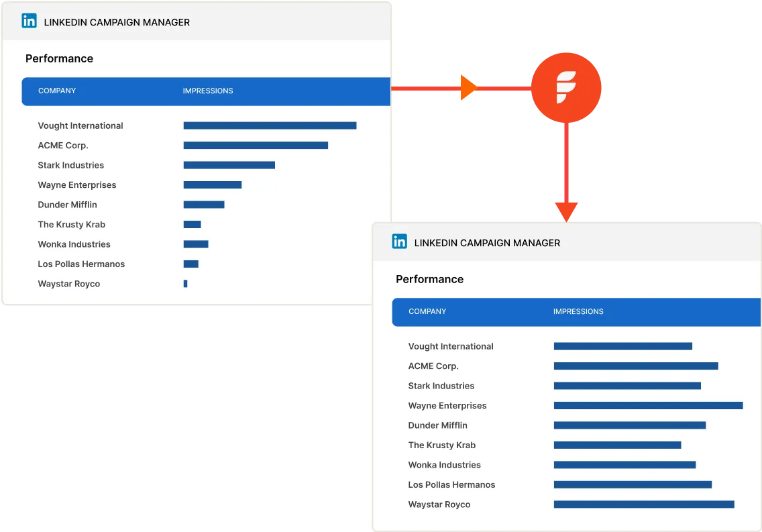Select Wonka Industries in upper-left panel
Screen dimensions: 762x532
[74, 244]
